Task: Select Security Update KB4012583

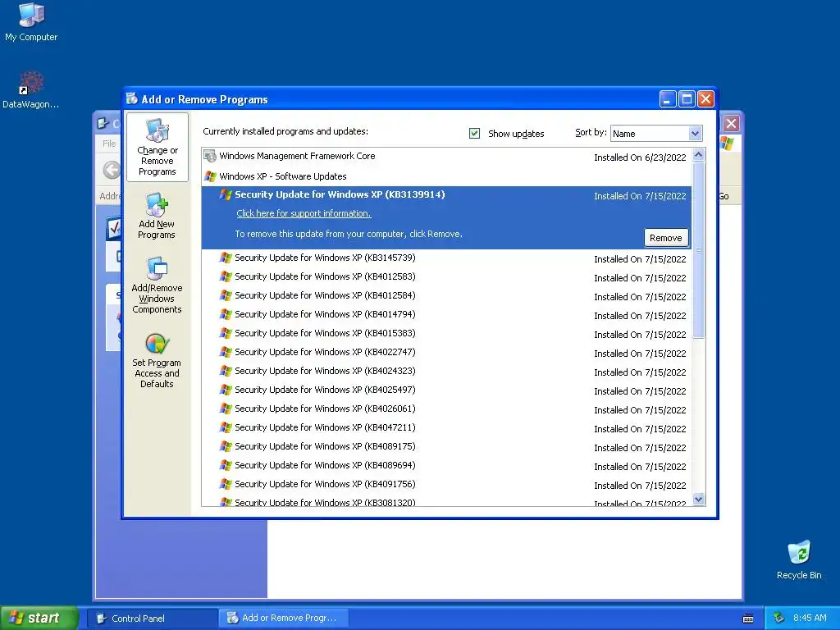Action: coord(446,277)
